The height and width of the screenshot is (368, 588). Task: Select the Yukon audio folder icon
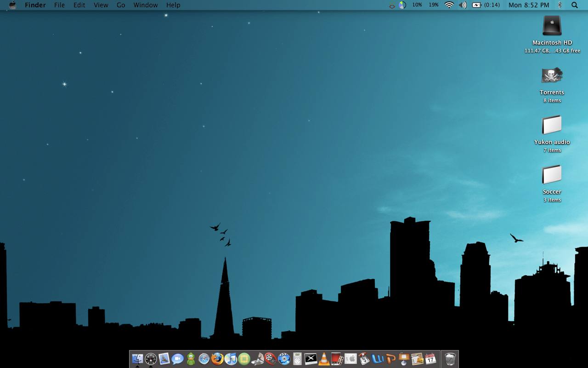pos(552,125)
